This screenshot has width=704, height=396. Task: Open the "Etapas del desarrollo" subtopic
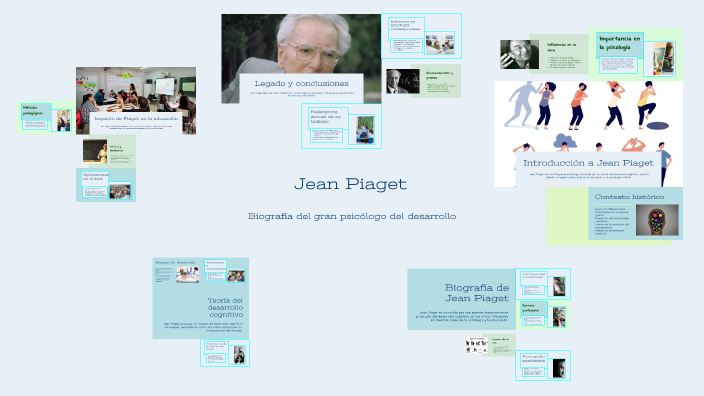click(175, 263)
